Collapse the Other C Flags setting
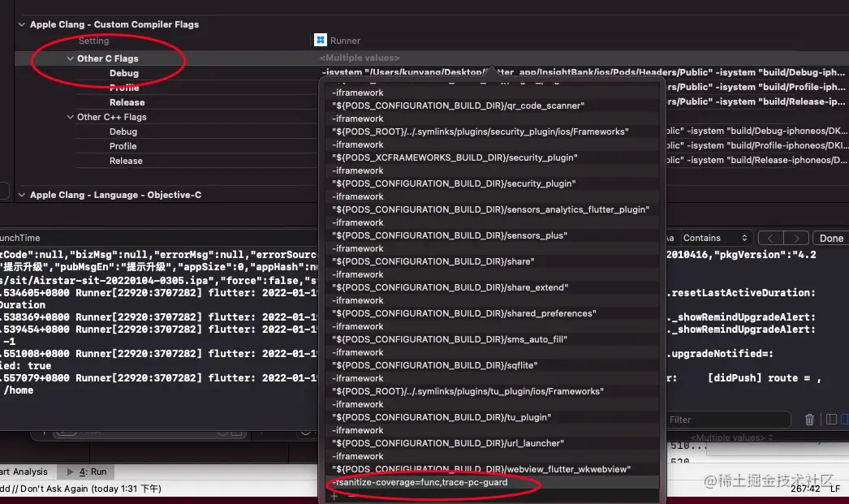Screen dimensions: 849x504 [71, 58]
